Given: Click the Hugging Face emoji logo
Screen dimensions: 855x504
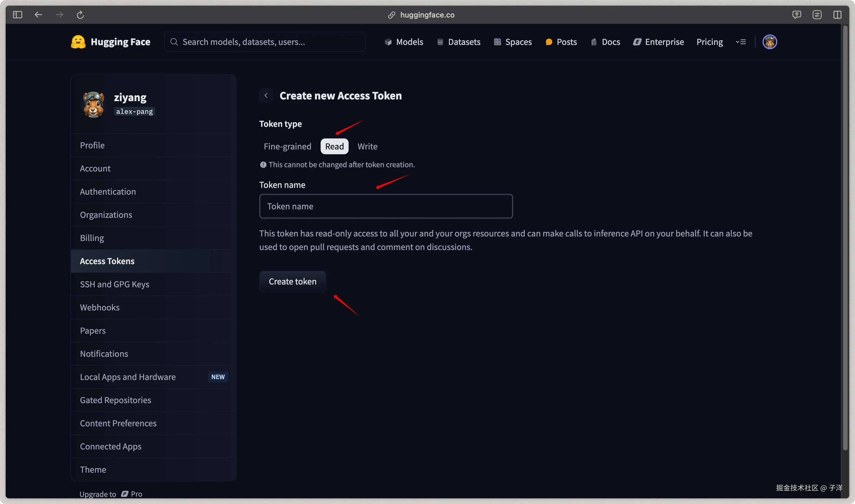Looking at the screenshot, I should click(78, 42).
